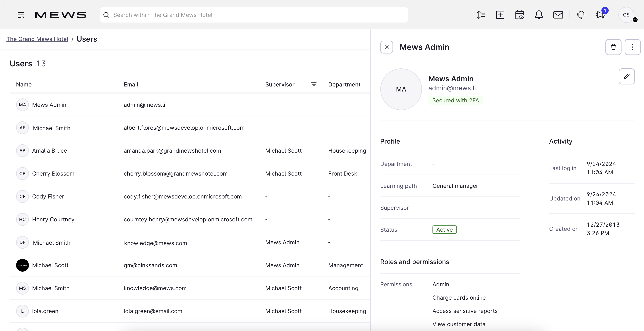Click the Access sensitive reports permission

point(465,311)
